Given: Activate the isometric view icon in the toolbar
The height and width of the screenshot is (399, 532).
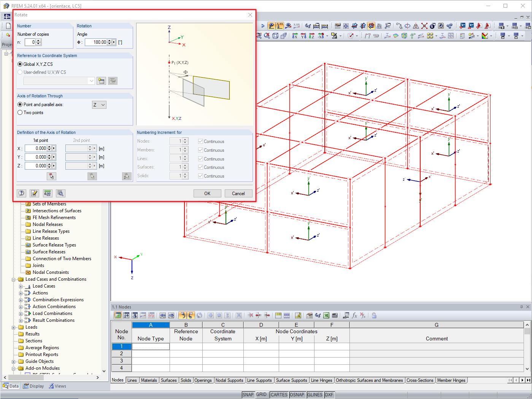Looking at the screenshot, I should coord(275,36).
